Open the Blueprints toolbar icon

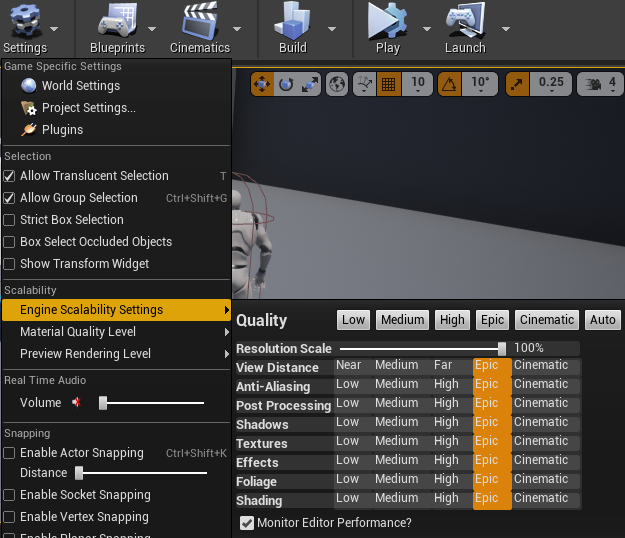pyautogui.click(x=118, y=20)
